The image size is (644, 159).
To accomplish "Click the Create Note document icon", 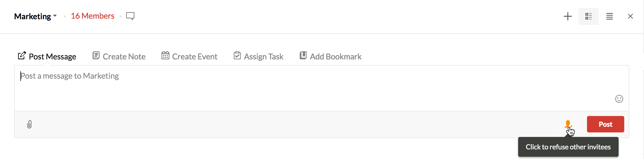I will pos(96,55).
